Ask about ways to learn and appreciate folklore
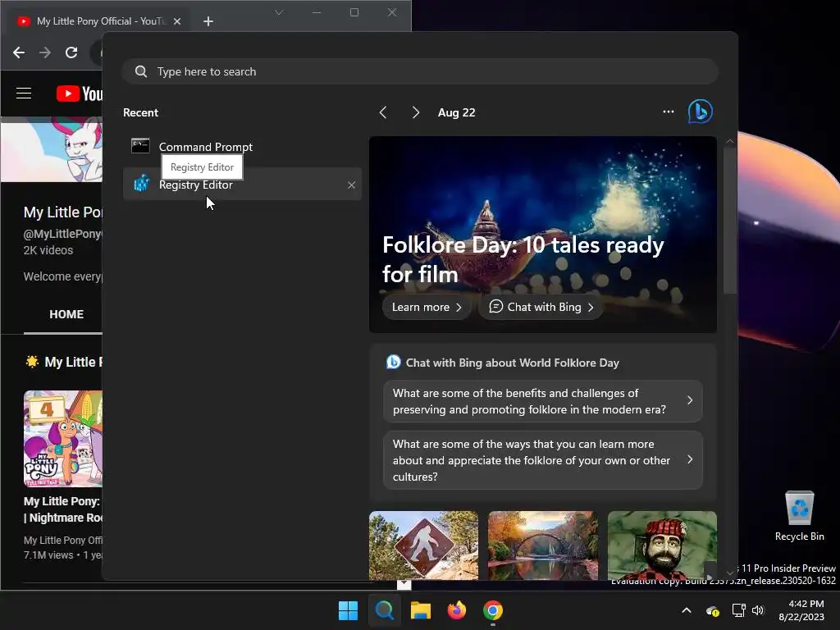 [543, 460]
